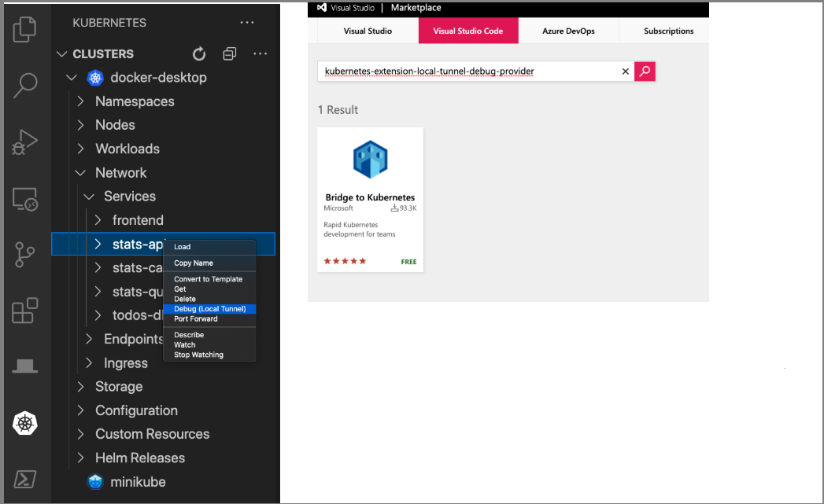Open Run and Debug view

[x=25, y=142]
